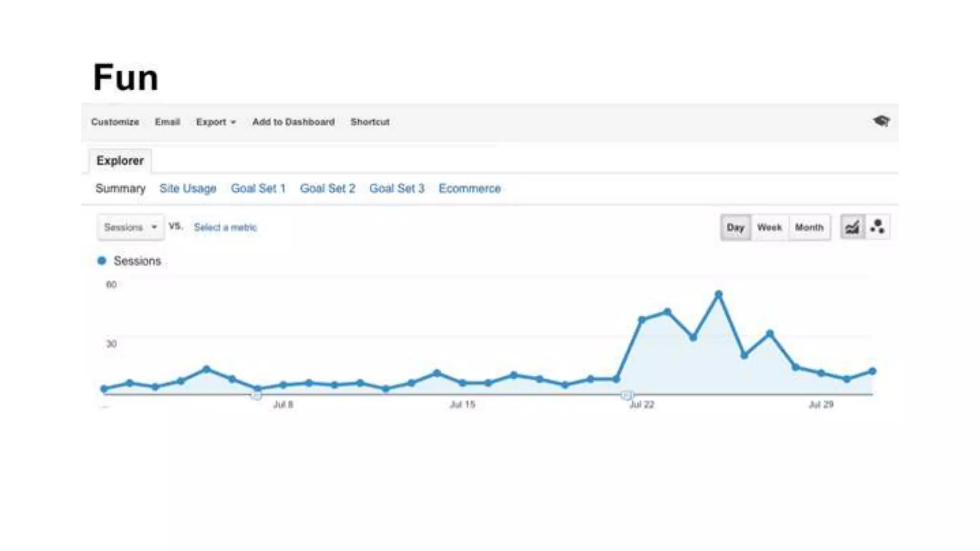Click annotation marker before Jul 8
The width and height of the screenshot is (980, 551).
point(256,395)
